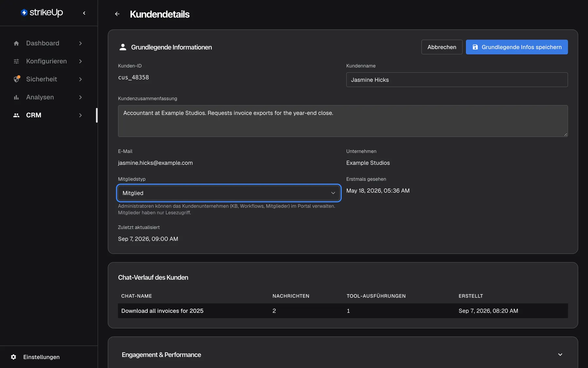Open the Mitgliedstyp dropdown
Viewport: 588px width, 368px height.
[x=229, y=193]
